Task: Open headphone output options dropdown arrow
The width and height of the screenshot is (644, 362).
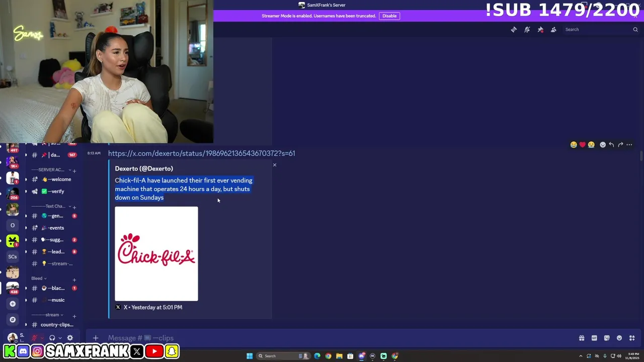Action: (x=60, y=338)
